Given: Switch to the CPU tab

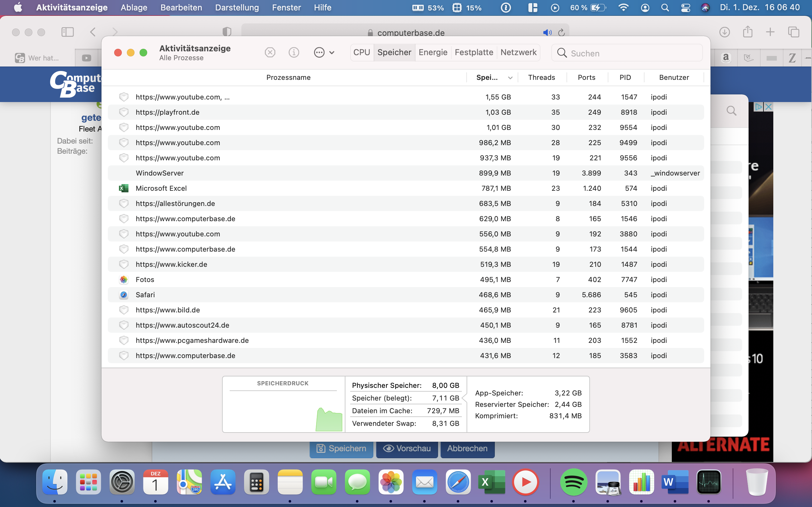Looking at the screenshot, I should pos(361,53).
